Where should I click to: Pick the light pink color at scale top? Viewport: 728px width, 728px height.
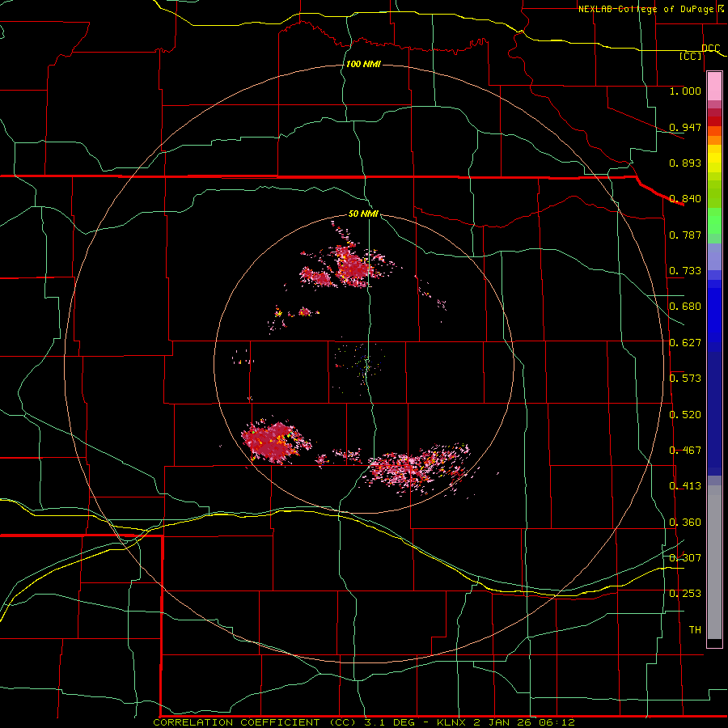(x=714, y=87)
